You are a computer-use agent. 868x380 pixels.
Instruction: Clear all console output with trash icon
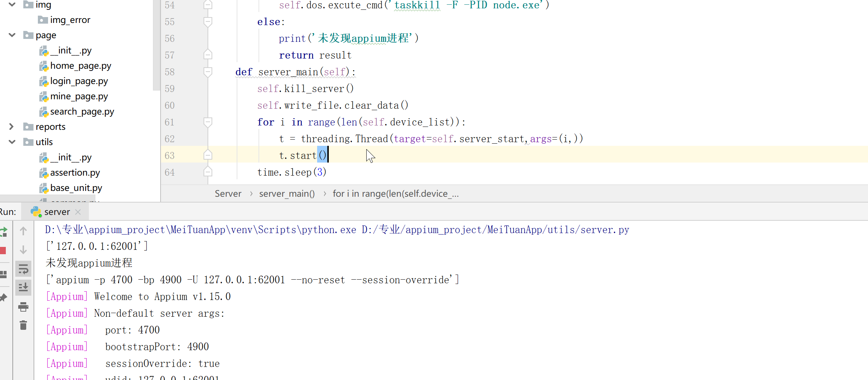23,325
